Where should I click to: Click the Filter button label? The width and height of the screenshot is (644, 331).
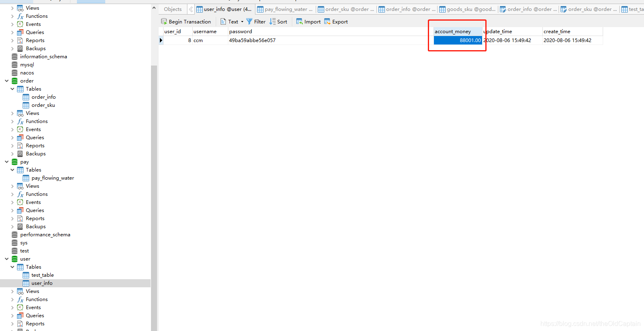(260, 22)
